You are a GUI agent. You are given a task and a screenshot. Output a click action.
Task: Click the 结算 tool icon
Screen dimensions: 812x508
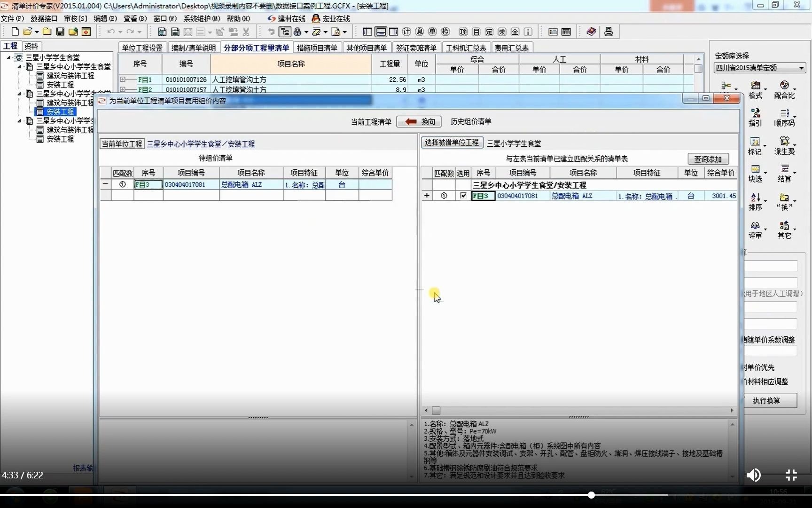tap(784, 174)
